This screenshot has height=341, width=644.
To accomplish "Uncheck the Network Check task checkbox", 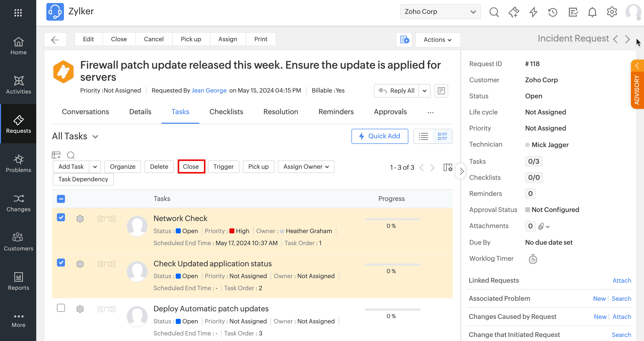I will (61, 217).
